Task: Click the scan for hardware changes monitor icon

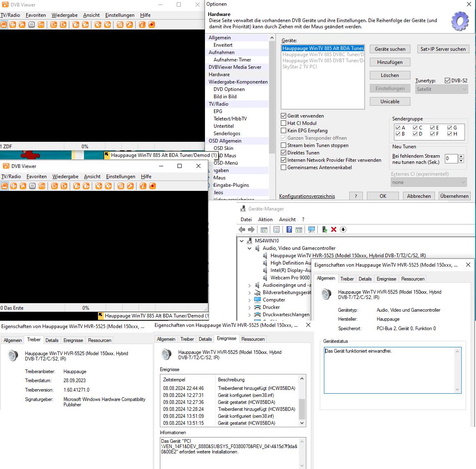Action: tap(312, 230)
